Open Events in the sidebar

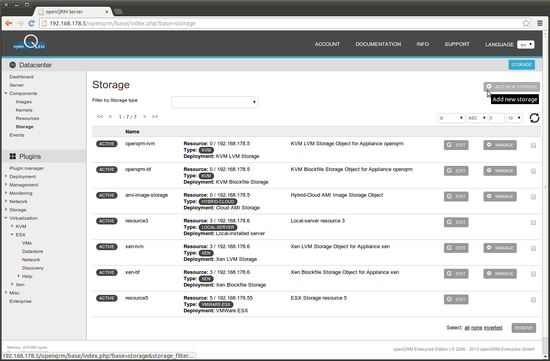click(x=17, y=135)
